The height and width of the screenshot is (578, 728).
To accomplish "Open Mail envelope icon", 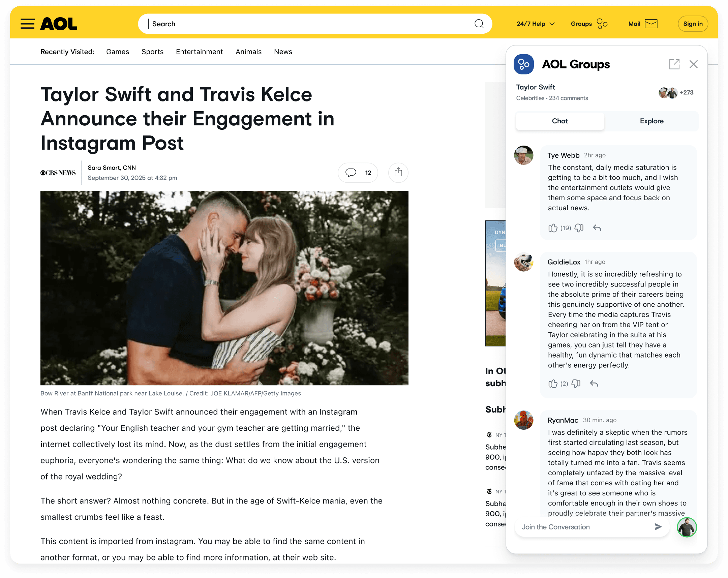I will click(x=651, y=24).
